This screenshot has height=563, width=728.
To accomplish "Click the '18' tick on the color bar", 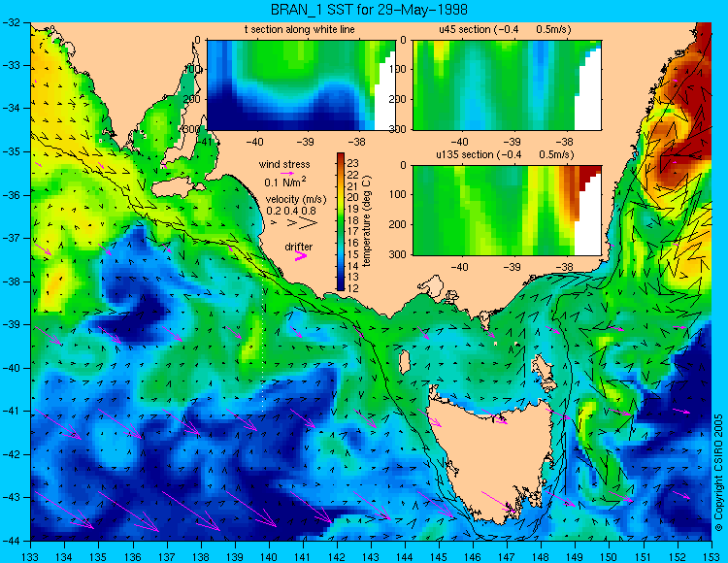I will (x=353, y=220).
